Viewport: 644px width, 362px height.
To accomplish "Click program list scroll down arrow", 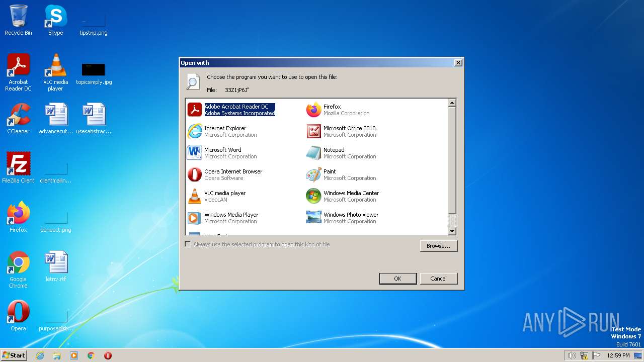I will point(452,231).
